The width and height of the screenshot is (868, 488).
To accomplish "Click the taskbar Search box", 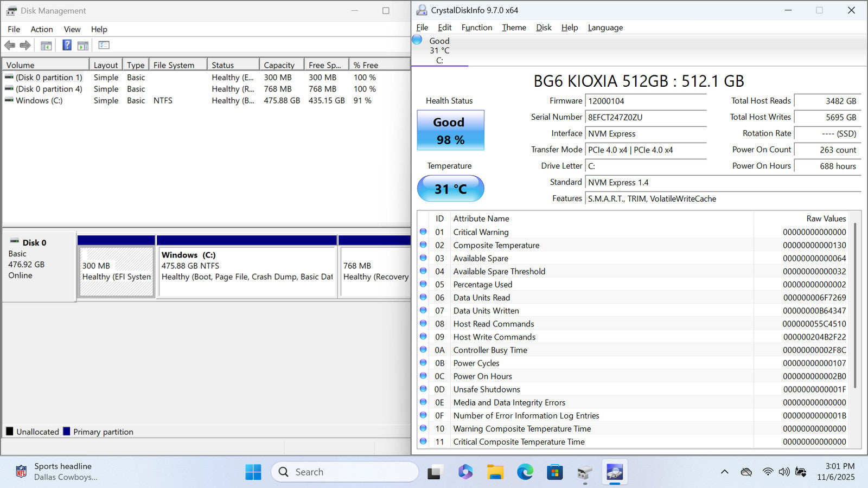I will [345, 472].
